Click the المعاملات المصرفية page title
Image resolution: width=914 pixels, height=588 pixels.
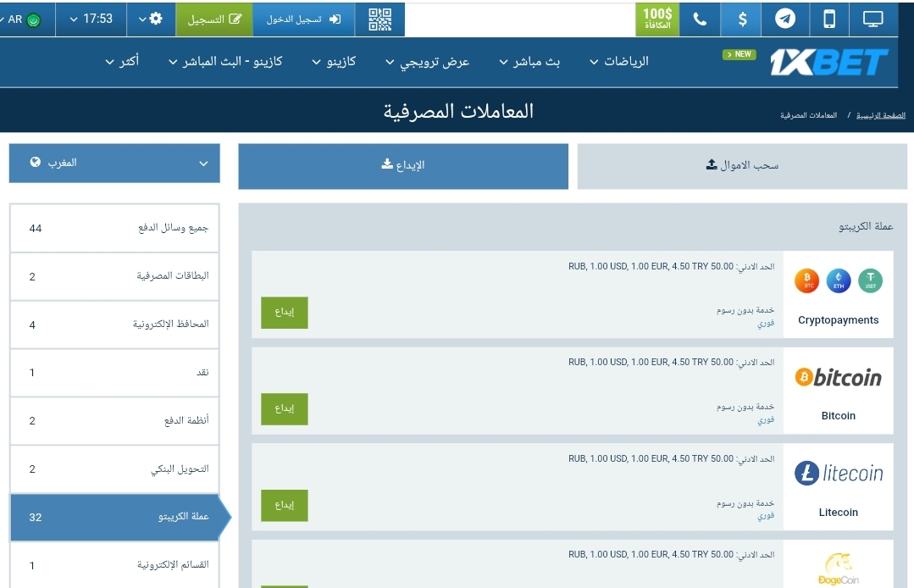pyautogui.click(x=458, y=111)
